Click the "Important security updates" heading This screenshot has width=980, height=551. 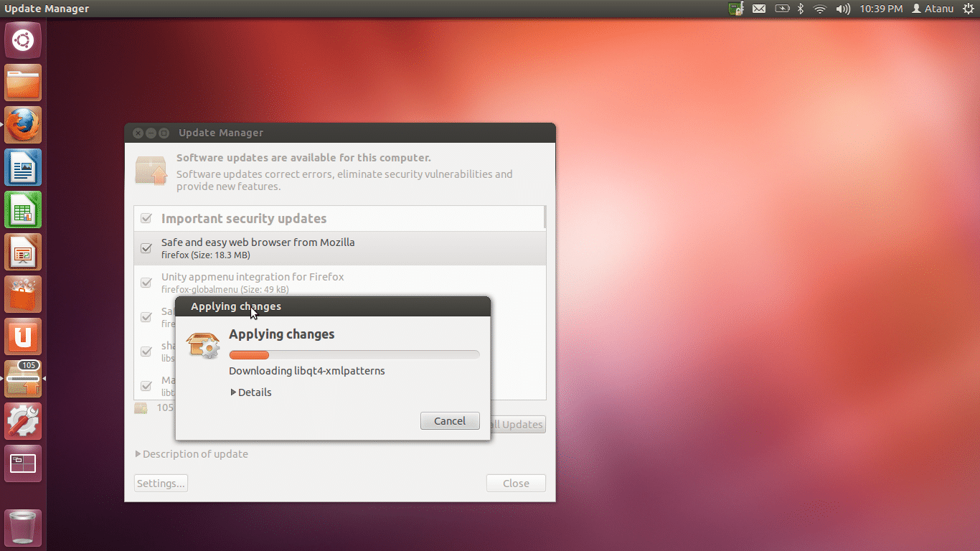coord(244,219)
